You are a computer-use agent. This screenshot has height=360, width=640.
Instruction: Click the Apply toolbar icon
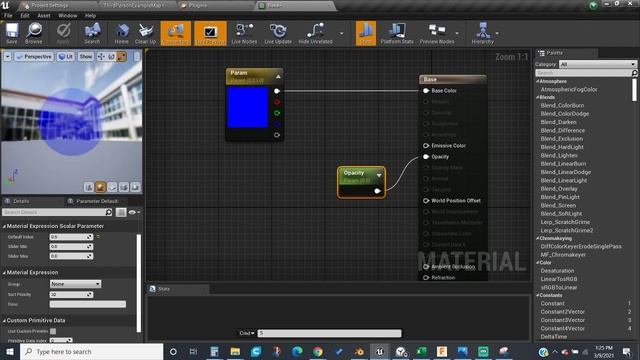click(x=63, y=33)
